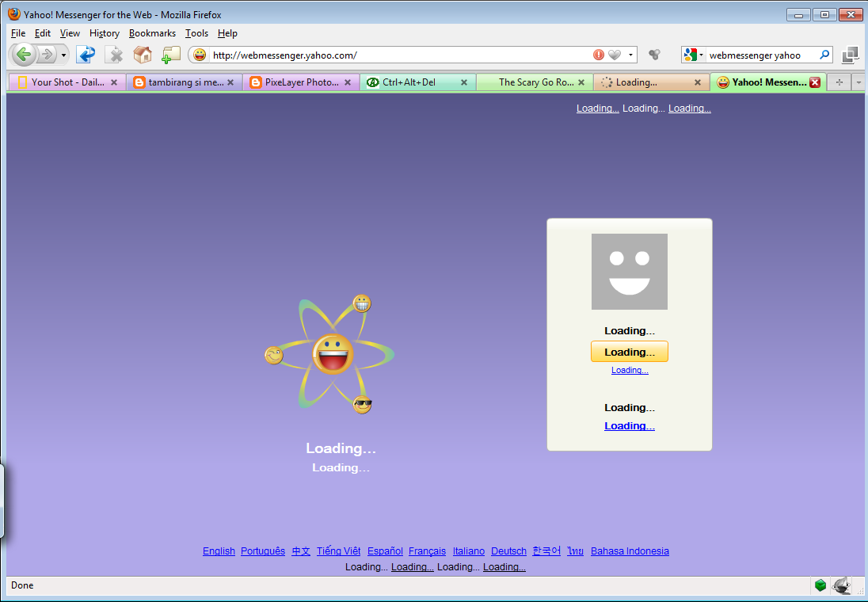The height and width of the screenshot is (602, 868).
Task: Click the bold blue Loading... link in panel
Action: point(630,426)
